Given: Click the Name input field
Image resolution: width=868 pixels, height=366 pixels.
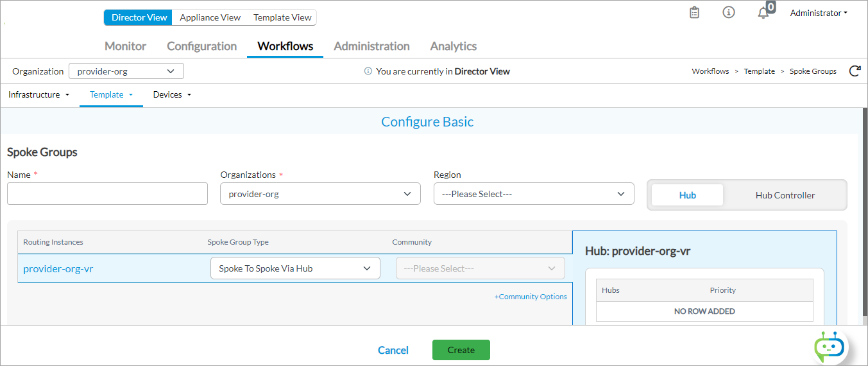Looking at the screenshot, I should tap(107, 194).
